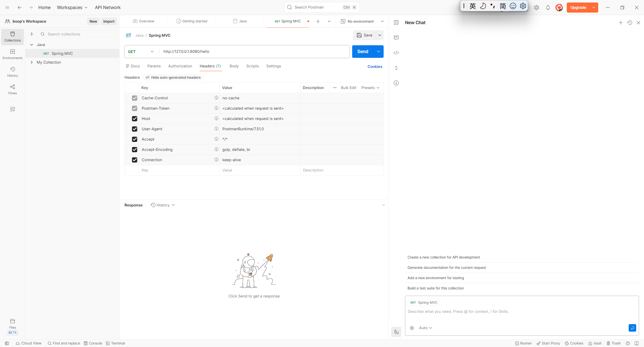This screenshot has width=644, height=347.
Task: Open the chat history icon
Action: click(630, 23)
